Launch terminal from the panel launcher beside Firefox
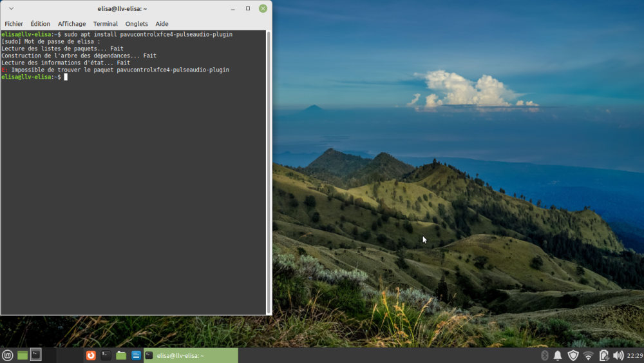Viewport: 644px width, 363px height. pos(106,355)
